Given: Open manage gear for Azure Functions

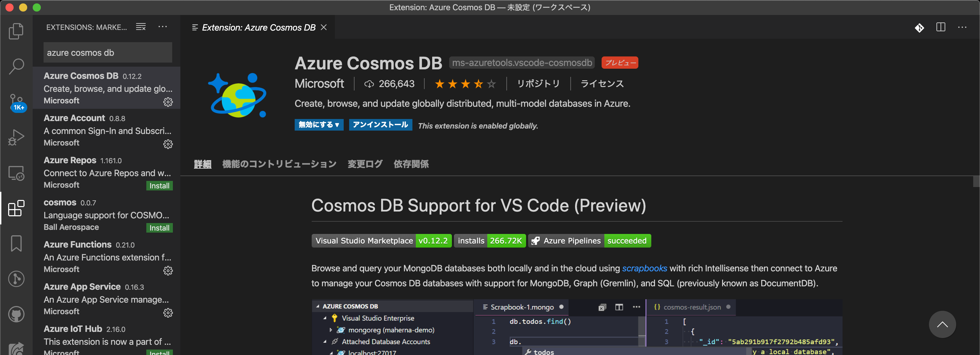Looking at the screenshot, I should click(x=168, y=271).
